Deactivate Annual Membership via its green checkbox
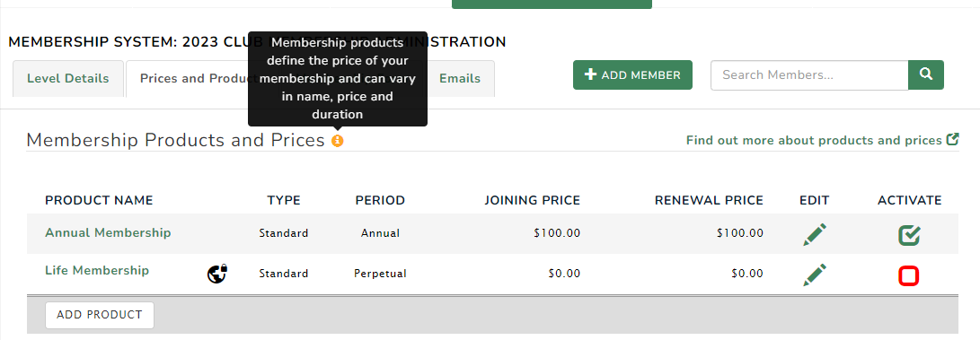 [x=909, y=235]
